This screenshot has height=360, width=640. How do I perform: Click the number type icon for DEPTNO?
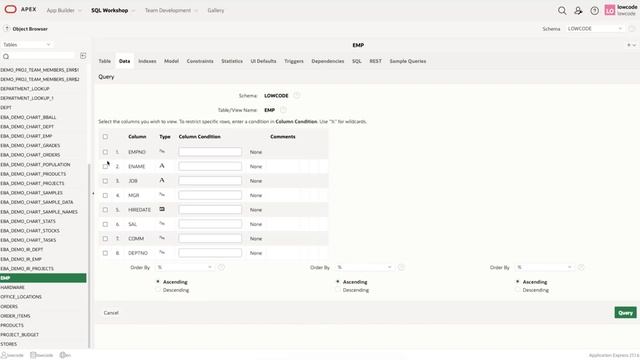click(x=162, y=253)
